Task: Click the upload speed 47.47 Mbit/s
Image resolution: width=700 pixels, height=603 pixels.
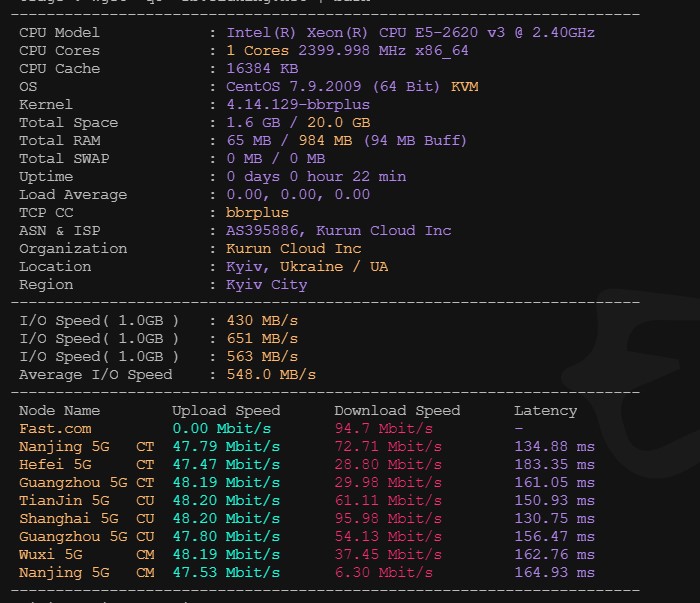Action: 226,465
